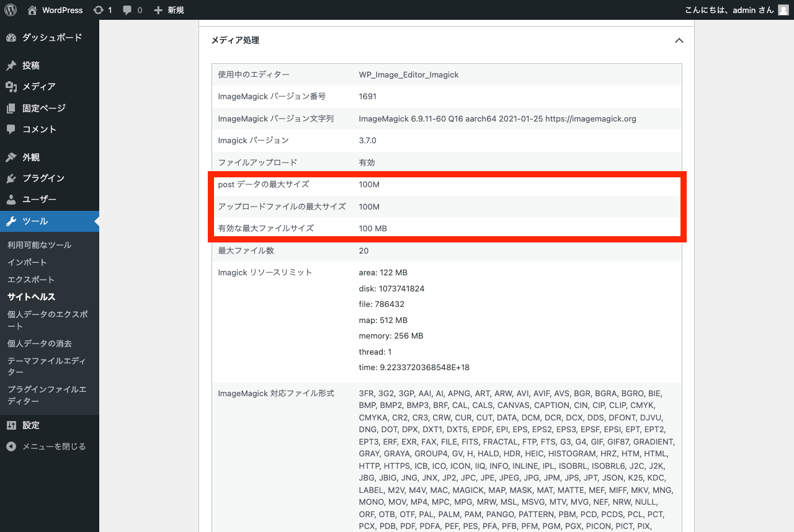Image resolution: width=794 pixels, height=532 pixels.
Task: Open テーマファイルエディター link
Action: [x=47, y=366]
